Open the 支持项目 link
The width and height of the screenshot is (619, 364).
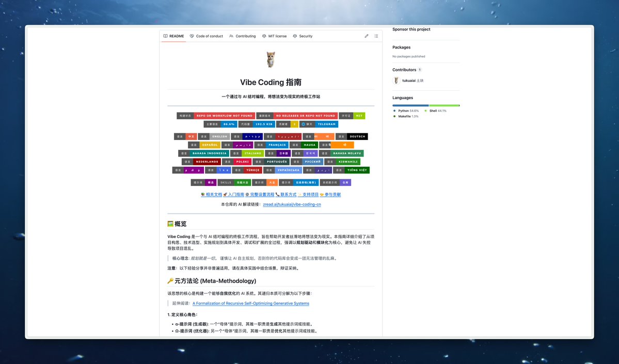(308, 195)
